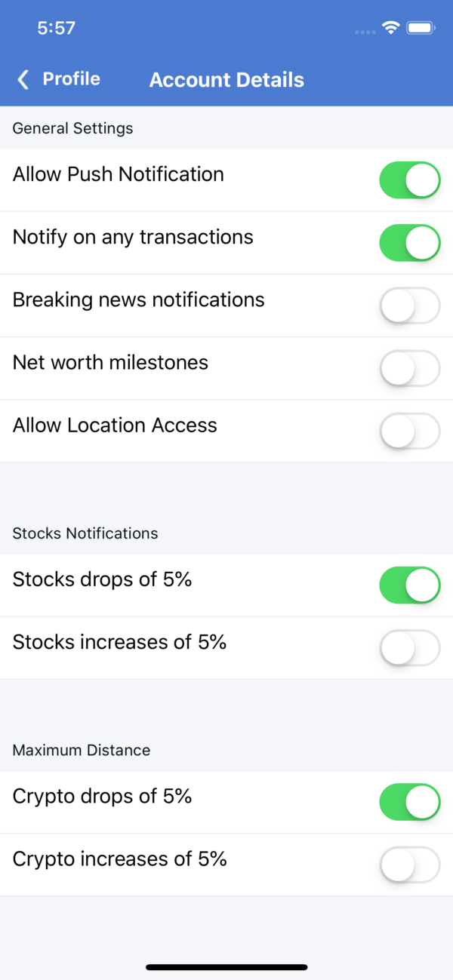Viewport: 453px width, 980px height.
Task: Disable Stocks drops of 5% alerts
Action: coord(410,585)
